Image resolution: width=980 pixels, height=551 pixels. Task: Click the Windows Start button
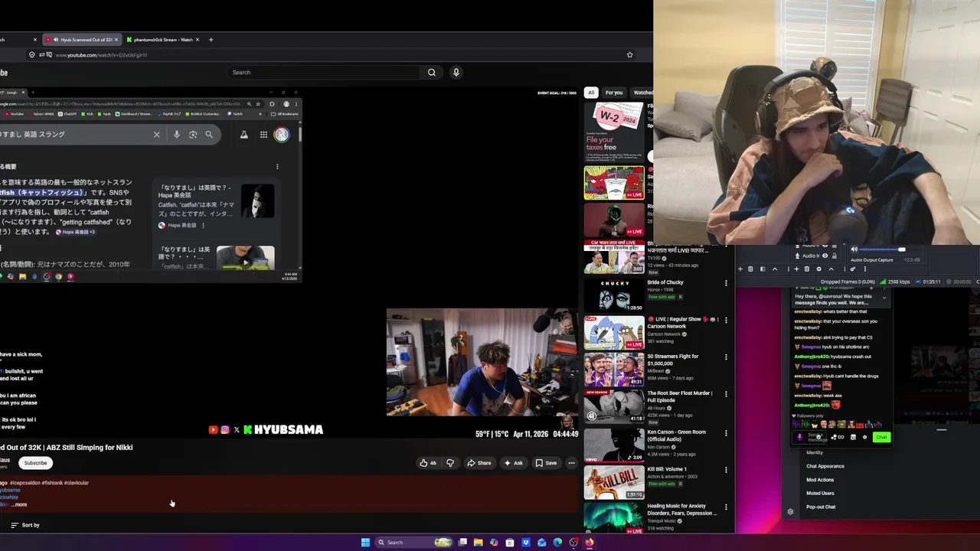point(365,543)
